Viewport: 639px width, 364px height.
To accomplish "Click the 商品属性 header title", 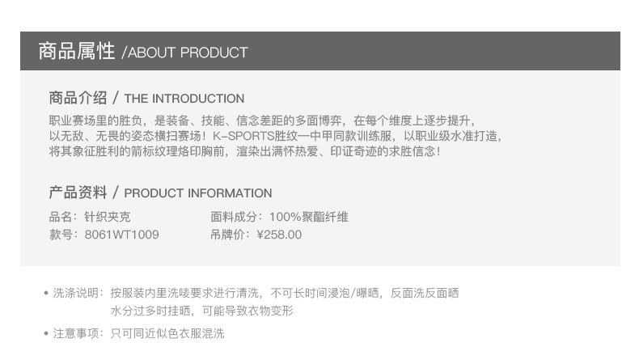I will (77, 52).
